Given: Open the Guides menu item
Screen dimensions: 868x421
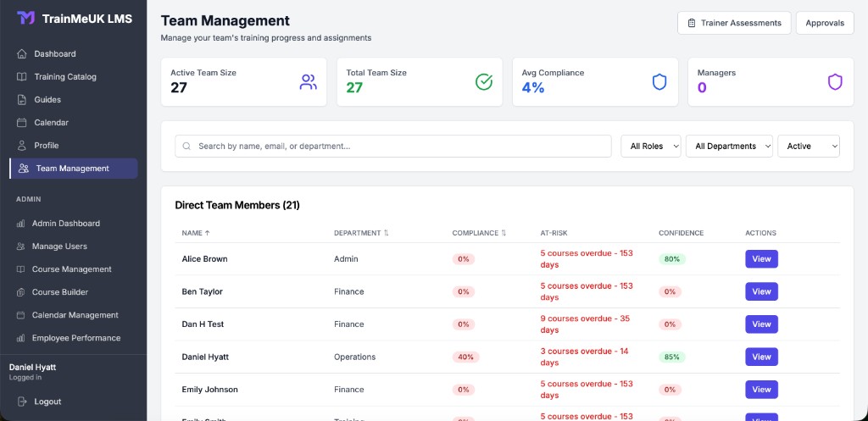Looking at the screenshot, I should coord(73,100).
